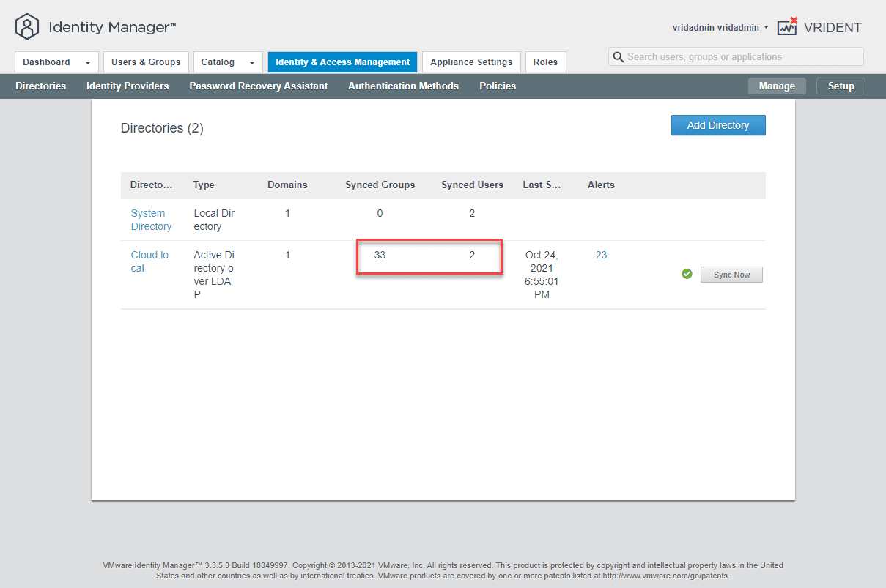The height and width of the screenshot is (588, 886).
Task: Open the Cloud.local directory link
Action: 149,261
